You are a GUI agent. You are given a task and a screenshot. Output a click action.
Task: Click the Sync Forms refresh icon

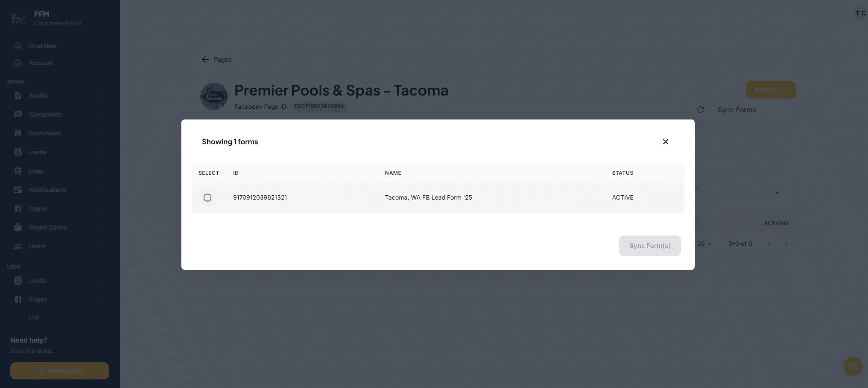(701, 110)
